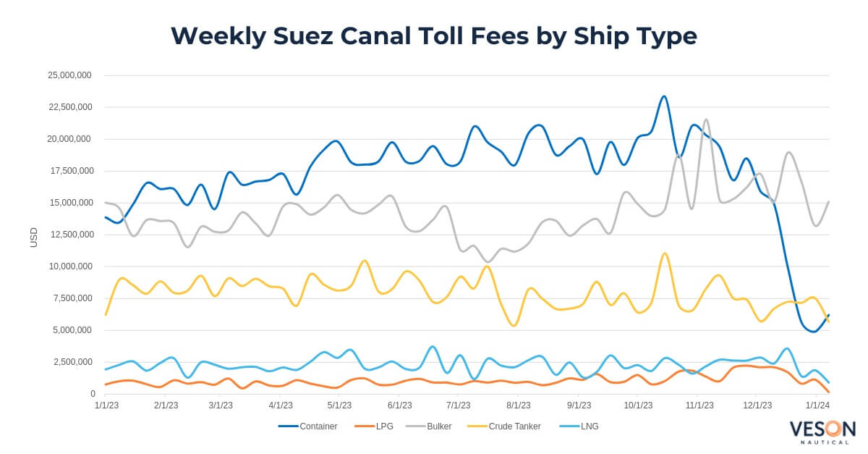Click the USD y-axis label
Screen dimensions: 868x454
click(x=34, y=237)
